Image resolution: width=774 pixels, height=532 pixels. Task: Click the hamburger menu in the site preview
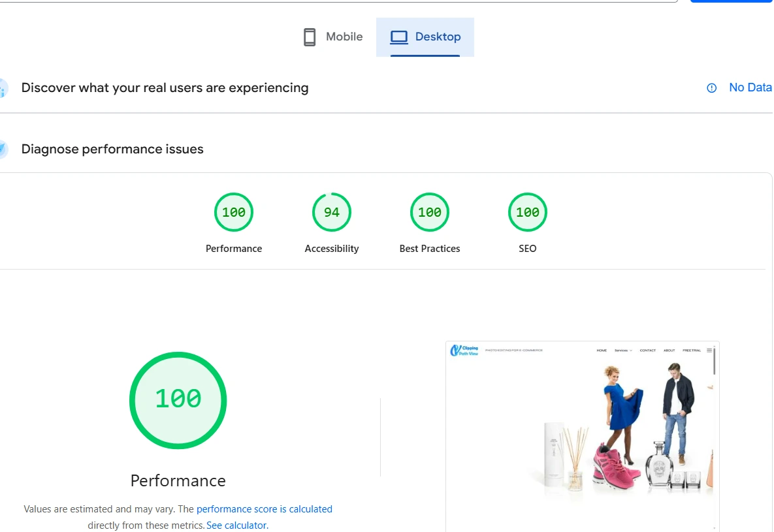[x=709, y=350]
